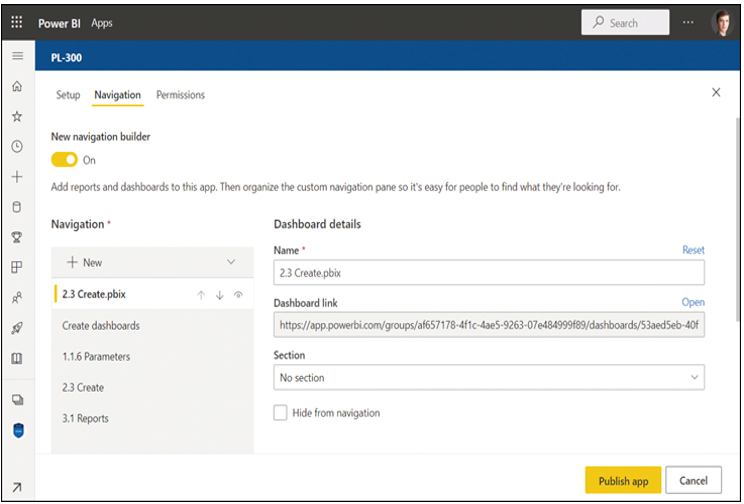
Task: Click the Dashboard link URL field
Action: click(489, 325)
